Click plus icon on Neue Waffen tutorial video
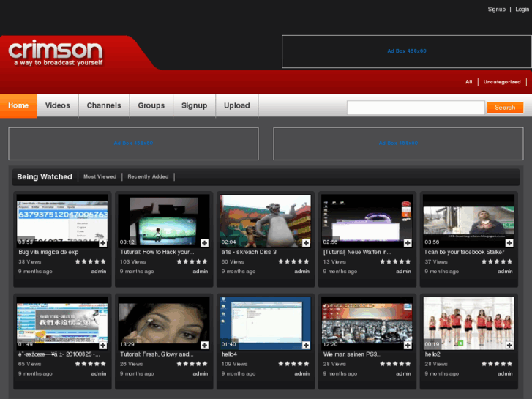 (x=408, y=242)
